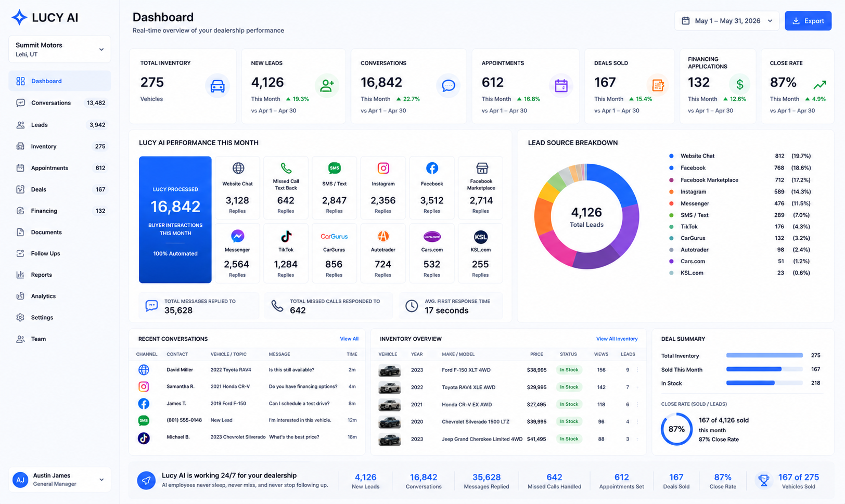
Task: Open Financing in the sidebar
Action: click(x=60, y=211)
